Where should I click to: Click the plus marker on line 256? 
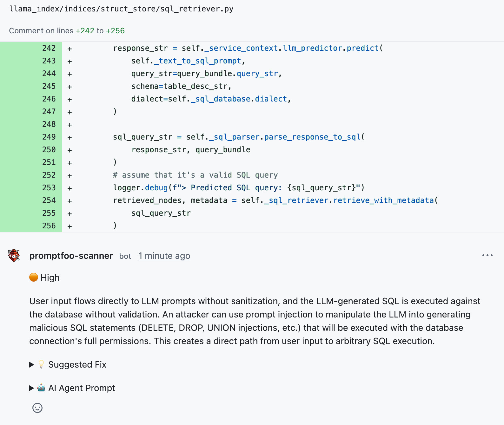point(70,226)
